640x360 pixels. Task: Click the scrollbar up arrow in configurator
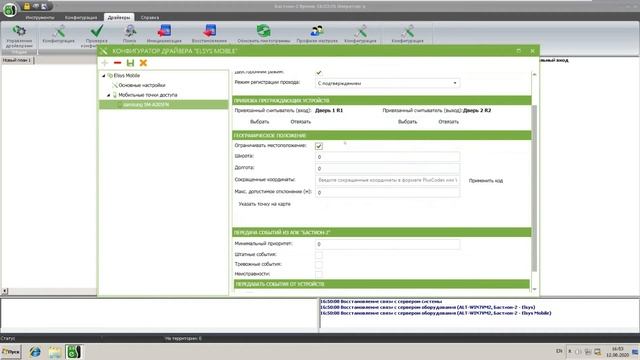[x=534, y=75]
